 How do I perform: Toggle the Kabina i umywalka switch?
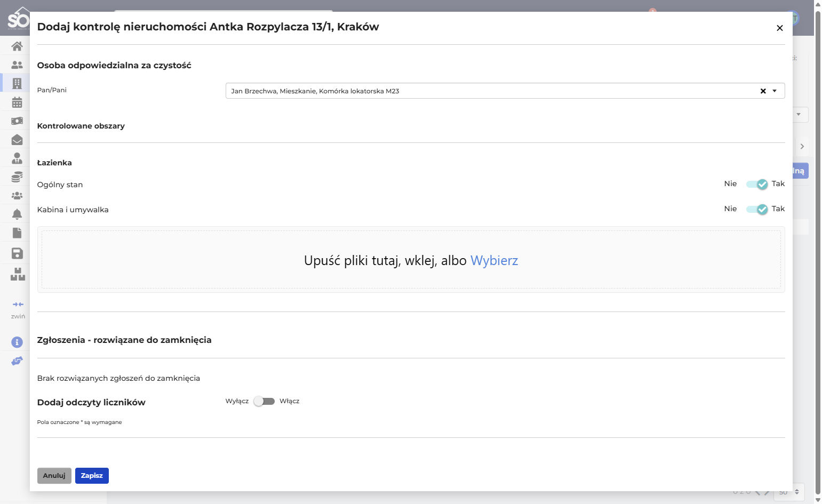click(757, 209)
